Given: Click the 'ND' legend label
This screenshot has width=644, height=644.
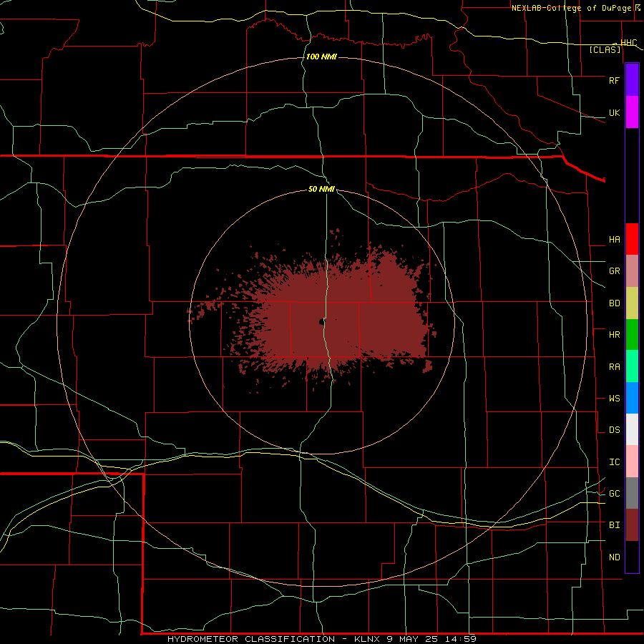Looking at the screenshot, I should click(x=615, y=557).
